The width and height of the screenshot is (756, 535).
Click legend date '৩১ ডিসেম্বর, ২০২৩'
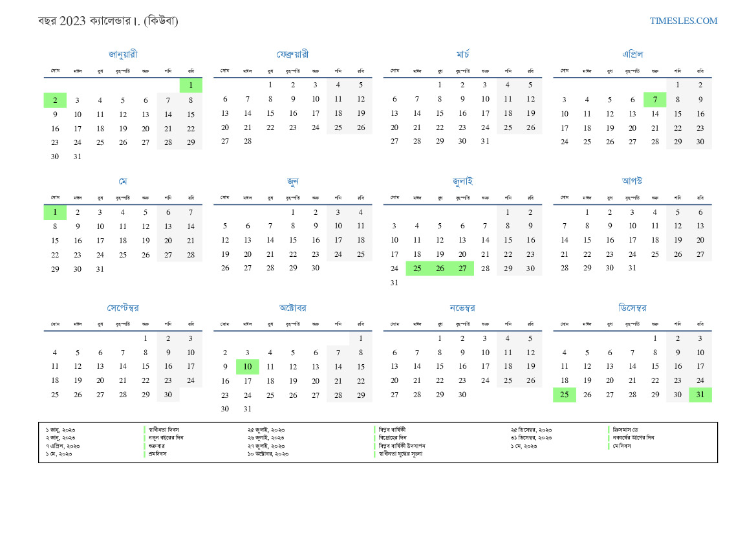(532, 438)
